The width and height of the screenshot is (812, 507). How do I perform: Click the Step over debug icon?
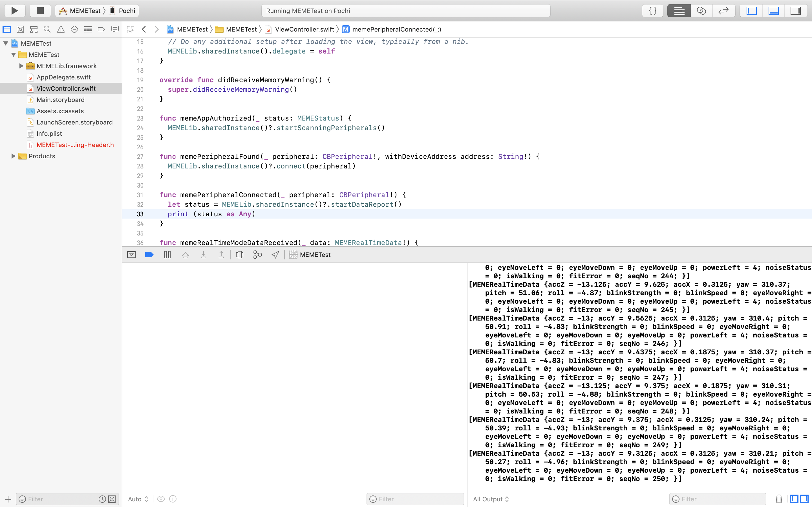[185, 255]
